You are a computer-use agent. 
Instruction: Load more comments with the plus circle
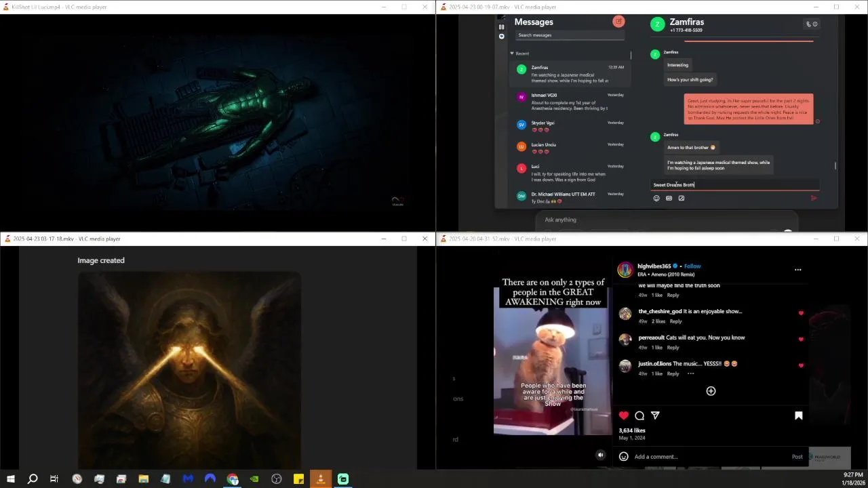click(711, 391)
